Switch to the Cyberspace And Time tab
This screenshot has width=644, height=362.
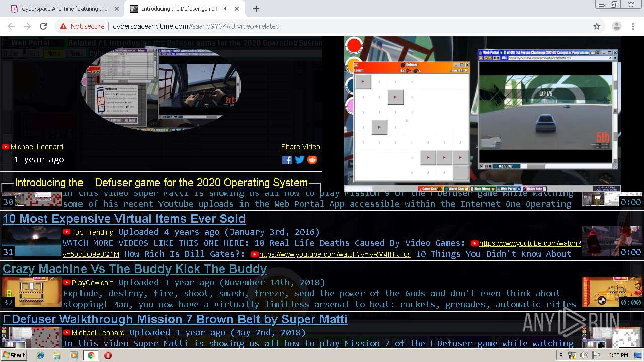(64, 9)
